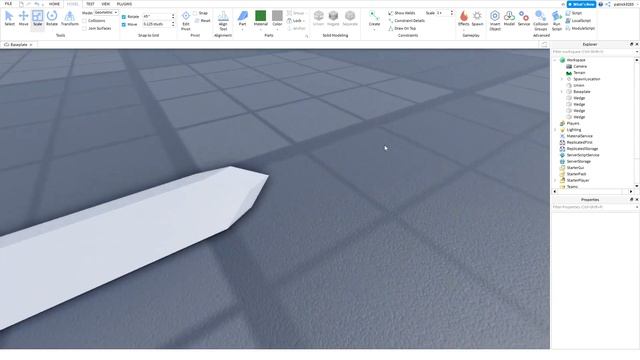Select the Baseplate document tab
Screen dimensions: 640x360
click(x=18, y=44)
